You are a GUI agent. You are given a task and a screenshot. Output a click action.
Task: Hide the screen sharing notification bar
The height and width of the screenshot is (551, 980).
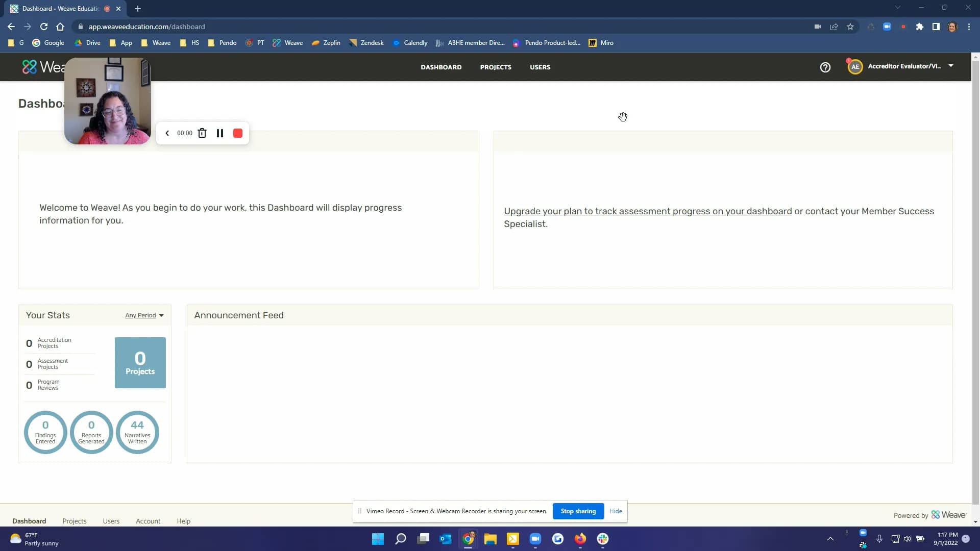(x=616, y=511)
